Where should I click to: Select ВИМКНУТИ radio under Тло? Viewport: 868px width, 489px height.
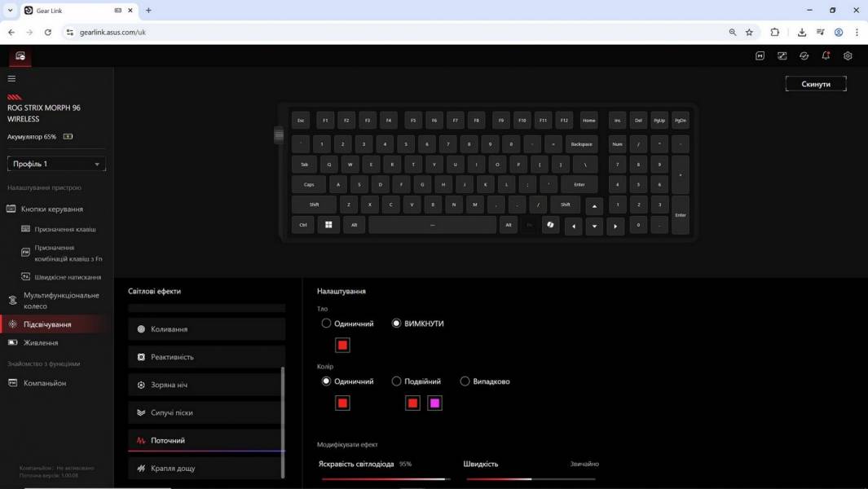click(396, 323)
